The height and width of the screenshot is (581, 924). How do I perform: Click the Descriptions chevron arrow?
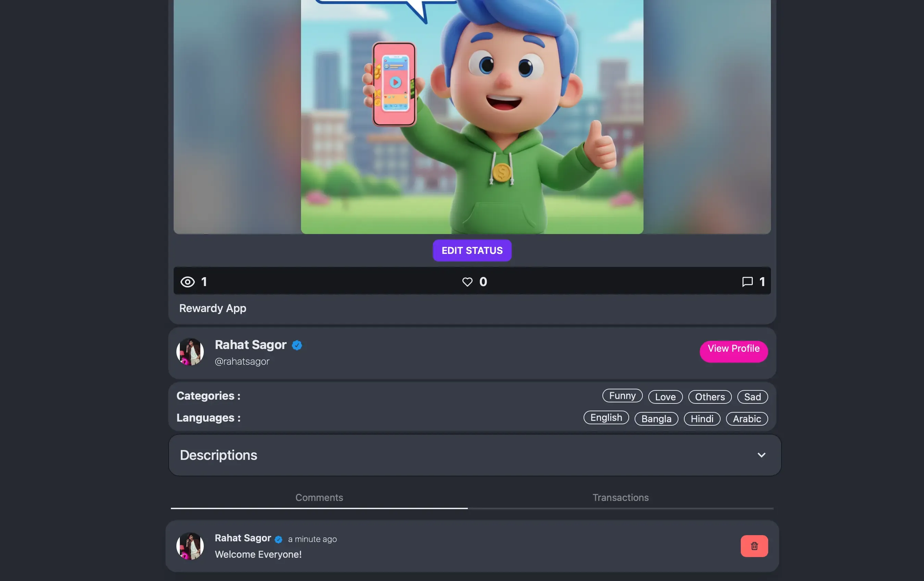click(761, 455)
